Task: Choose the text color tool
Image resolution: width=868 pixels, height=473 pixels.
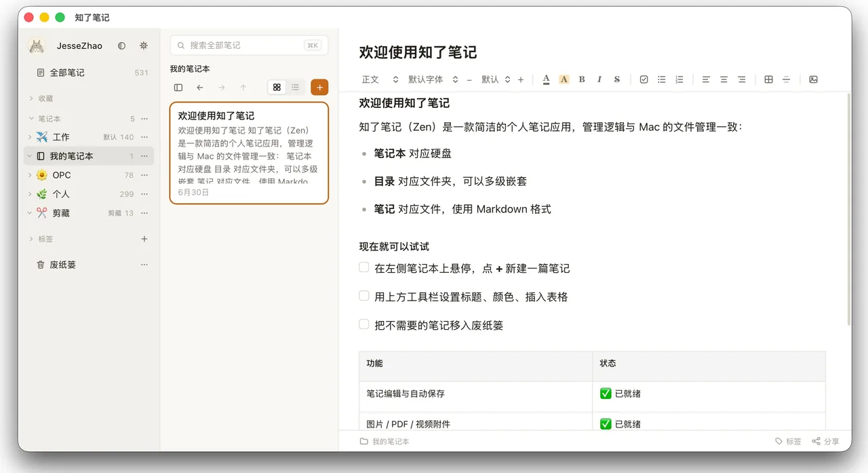Action: coord(547,79)
